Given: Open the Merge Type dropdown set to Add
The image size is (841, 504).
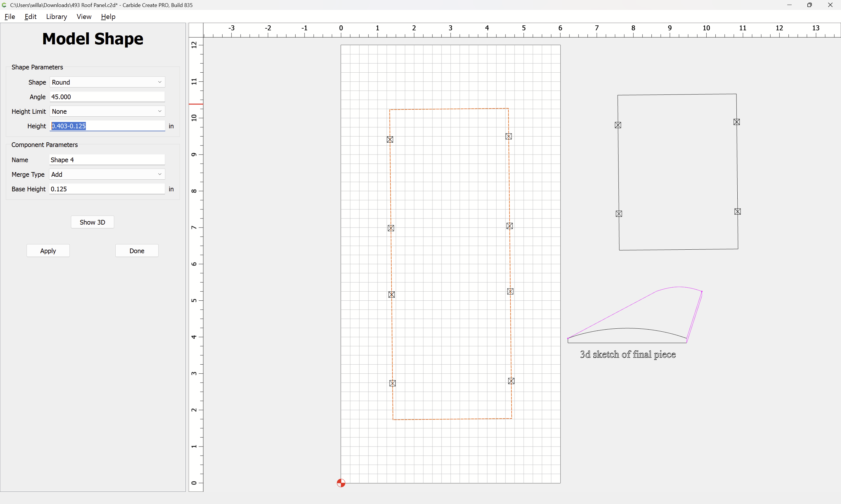Looking at the screenshot, I should point(107,174).
